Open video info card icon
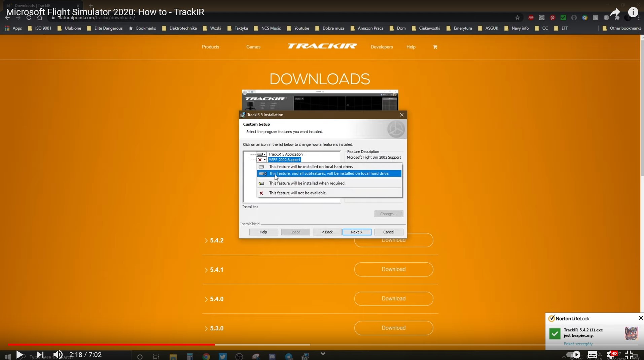 coord(633,12)
